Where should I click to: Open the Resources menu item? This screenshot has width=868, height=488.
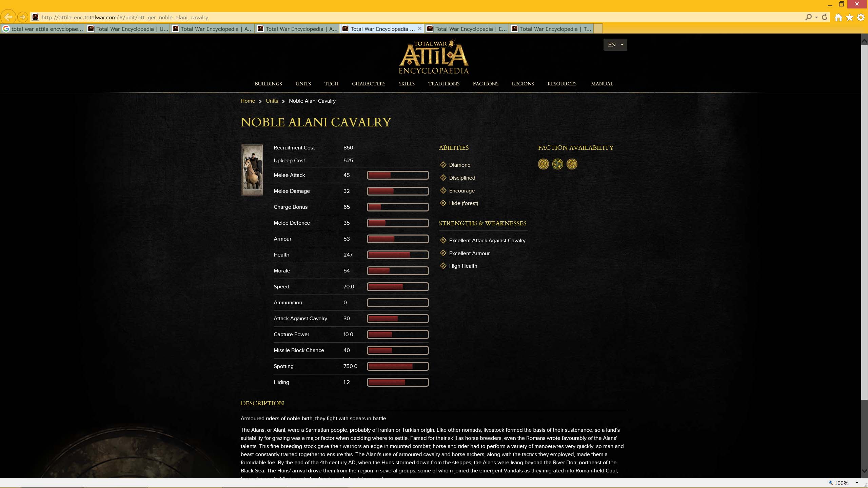562,84
